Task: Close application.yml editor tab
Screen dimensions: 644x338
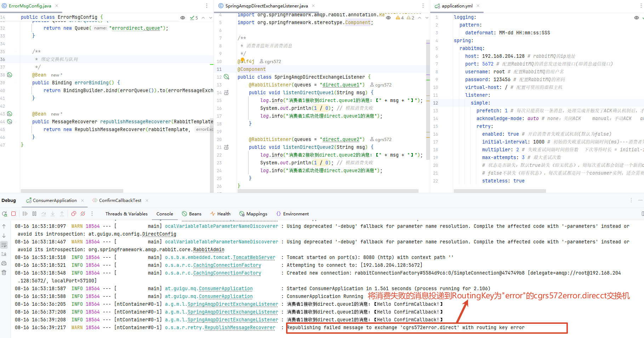Action: (478, 6)
